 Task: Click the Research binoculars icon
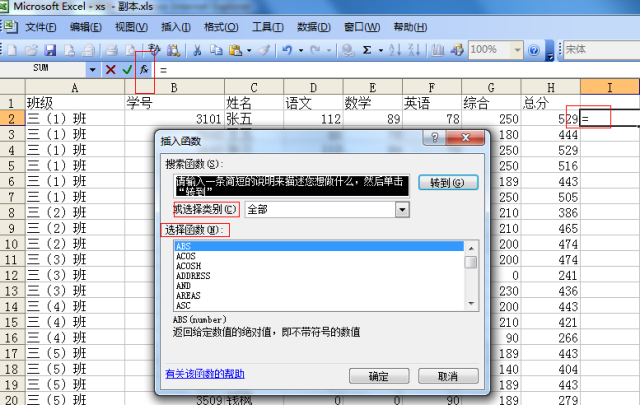[x=173, y=50]
